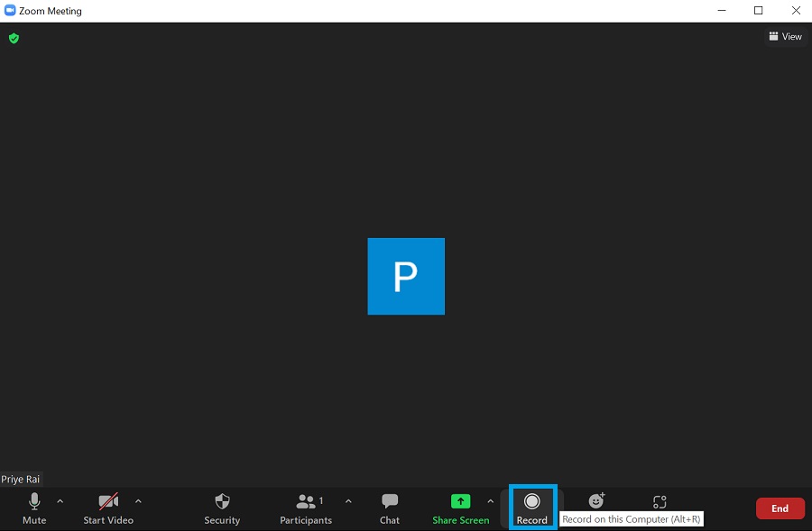Start recording the meeting
Image resolution: width=812 pixels, height=531 pixels.
(532, 506)
